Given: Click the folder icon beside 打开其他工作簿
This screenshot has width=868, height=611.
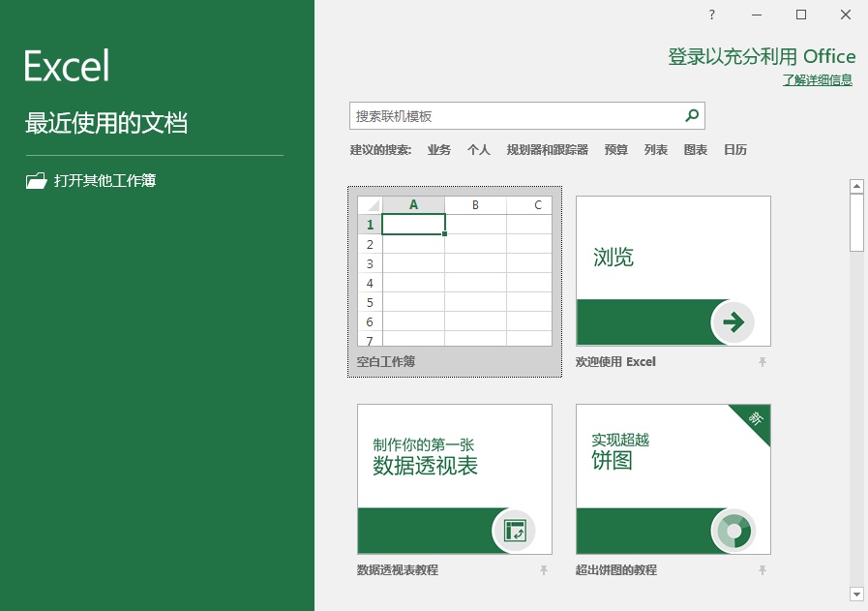Looking at the screenshot, I should click(x=36, y=180).
